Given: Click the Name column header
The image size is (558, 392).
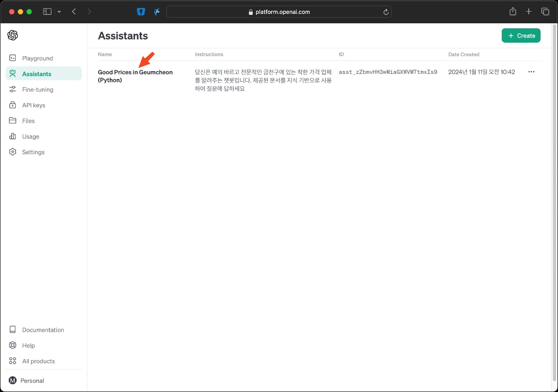Looking at the screenshot, I should [x=105, y=54].
